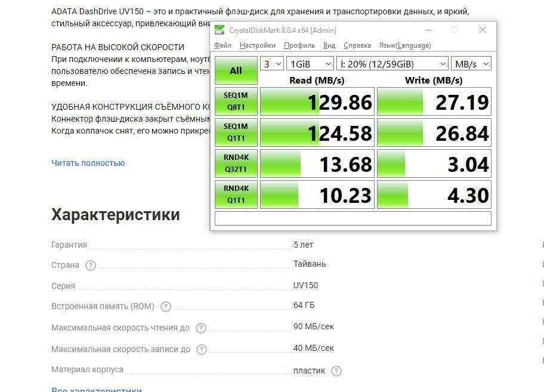Click the 90 МБ/сек read speed value
The height and width of the screenshot is (392, 544).
click(x=314, y=327)
